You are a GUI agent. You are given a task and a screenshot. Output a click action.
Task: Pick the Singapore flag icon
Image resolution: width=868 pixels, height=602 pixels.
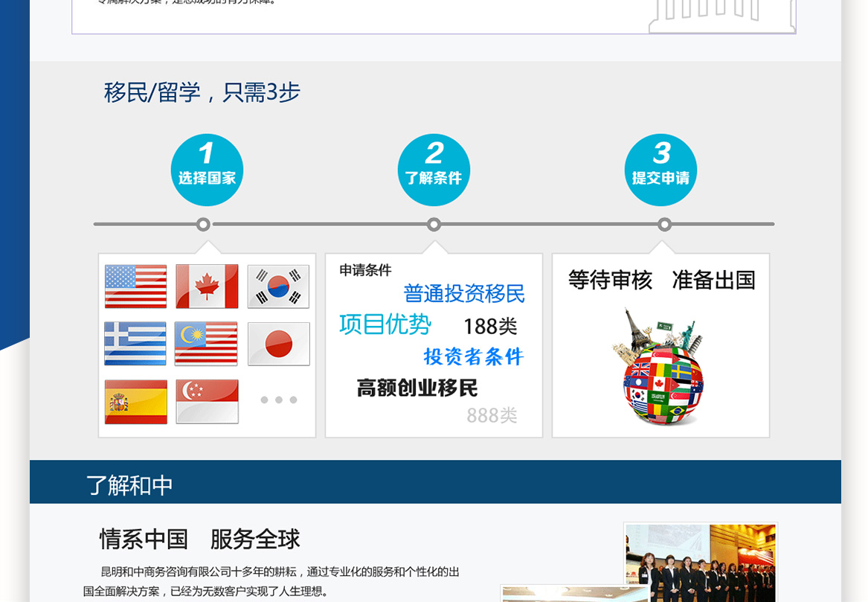[207, 402]
